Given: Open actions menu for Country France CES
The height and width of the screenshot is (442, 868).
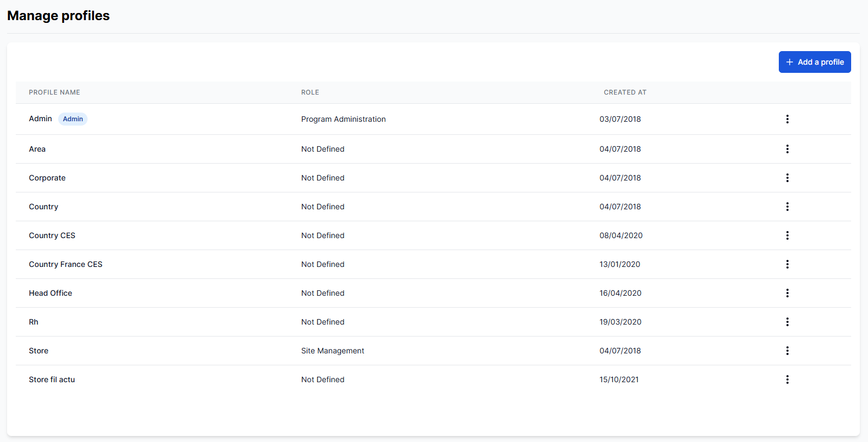Looking at the screenshot, I should 787,264.
